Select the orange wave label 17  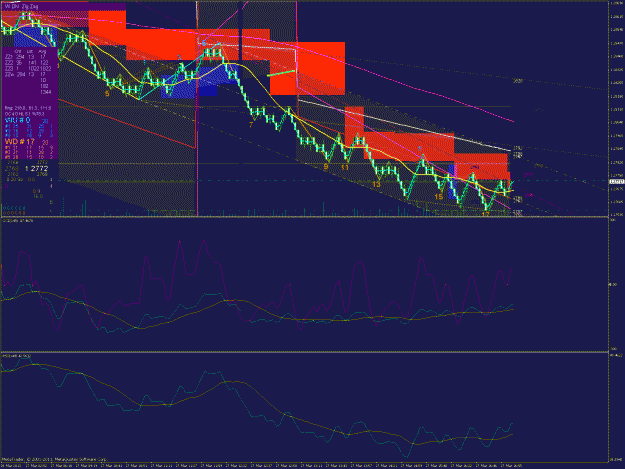coord(485,214)
